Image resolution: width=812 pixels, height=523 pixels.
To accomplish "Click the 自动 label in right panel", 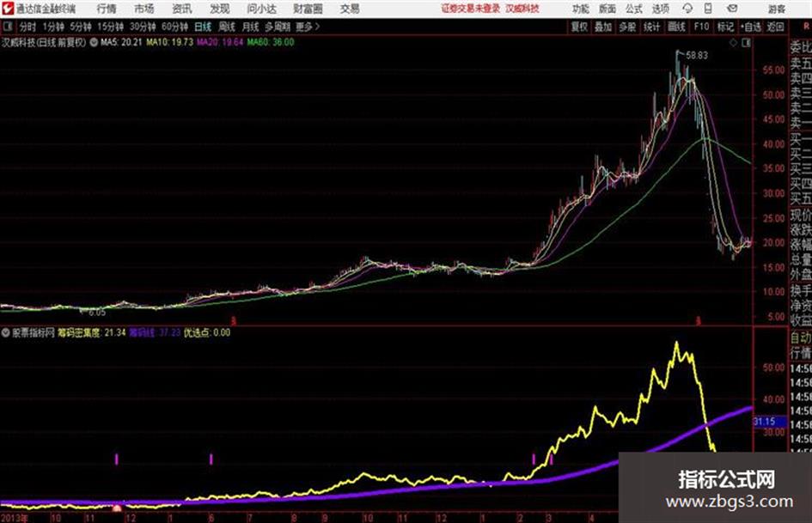I will coord(801,338).
